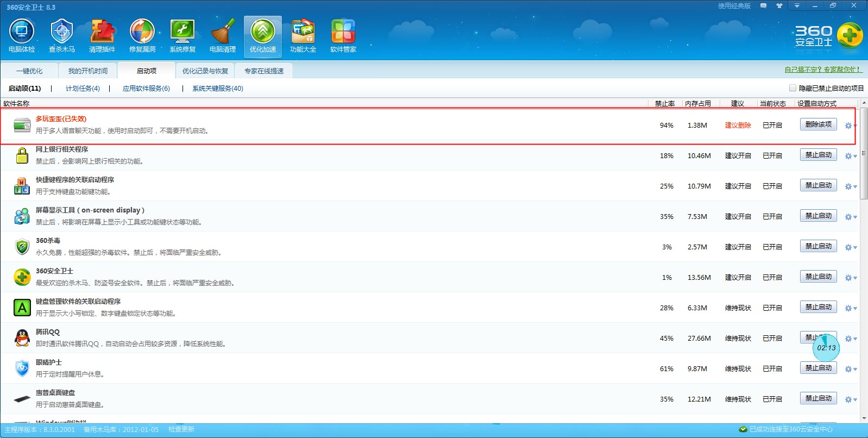This screenshot has height=438, width=868.
Task: Toggle 隐藏已禁止启动的项目 checkbox
Action: tap(792, 88)
